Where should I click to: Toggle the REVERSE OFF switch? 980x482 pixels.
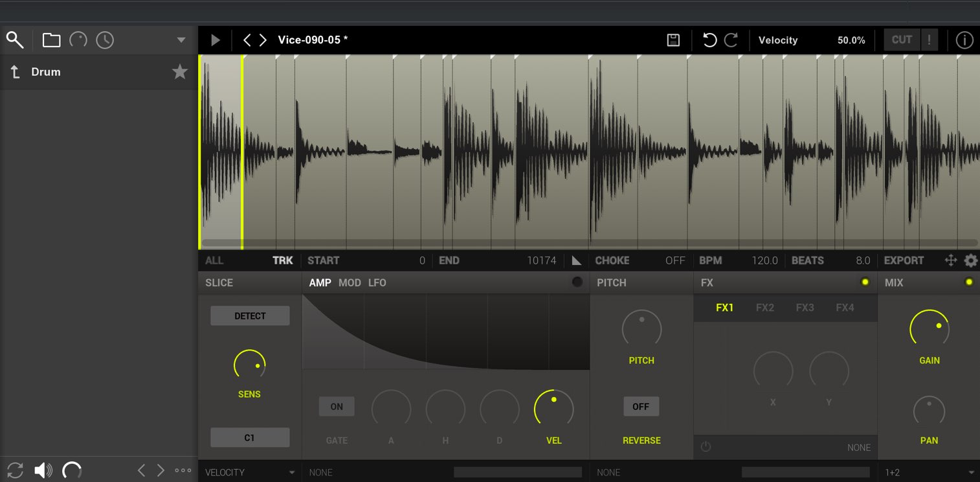point(641,407)
